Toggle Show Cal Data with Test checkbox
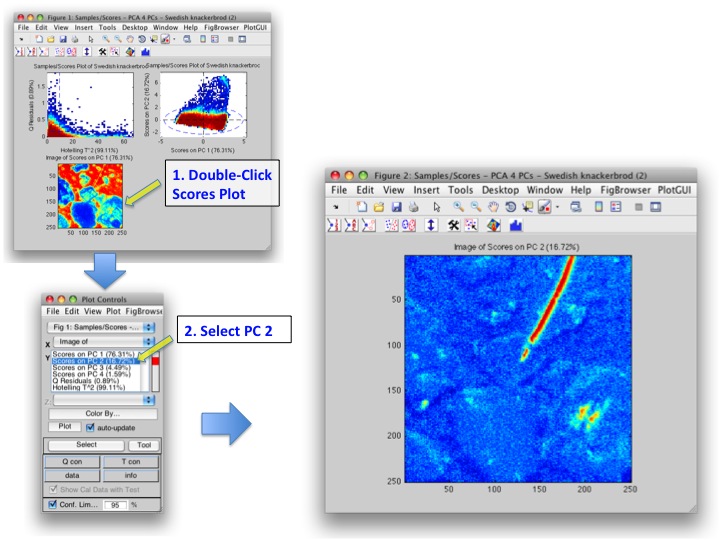 [x=53, y=488]
